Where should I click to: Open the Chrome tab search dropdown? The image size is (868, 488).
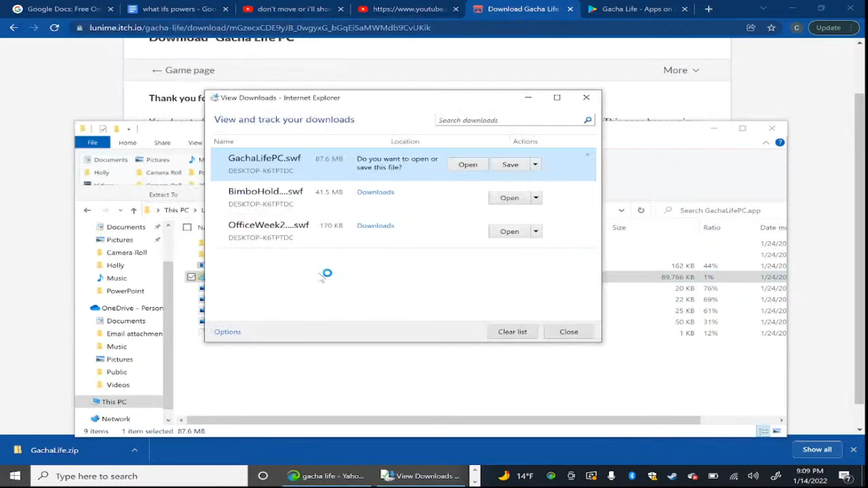[763, 9]
